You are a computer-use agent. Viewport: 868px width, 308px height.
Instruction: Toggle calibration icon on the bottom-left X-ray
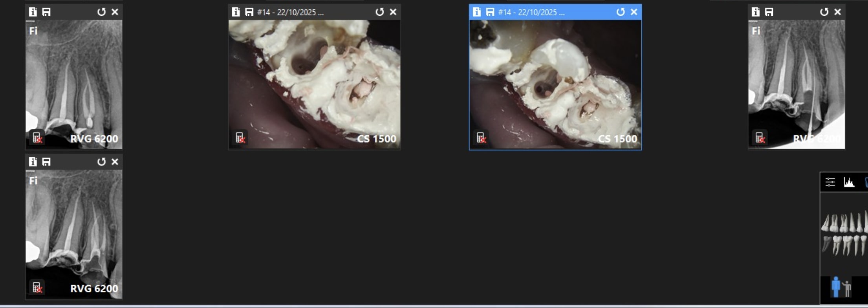click(37, 288)
